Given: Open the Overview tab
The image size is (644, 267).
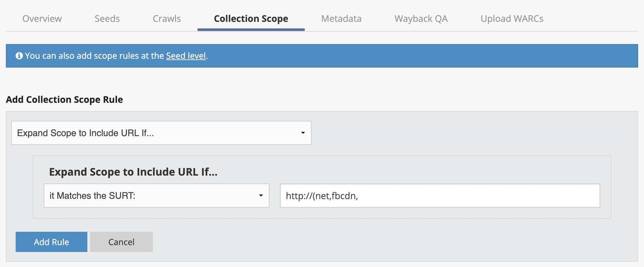Looking at the screenshot, I should pos(42,19).
